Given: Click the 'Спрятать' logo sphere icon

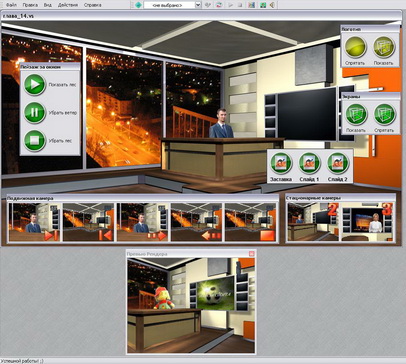Looking at the screenshot, I should click(x=355, y=47).
